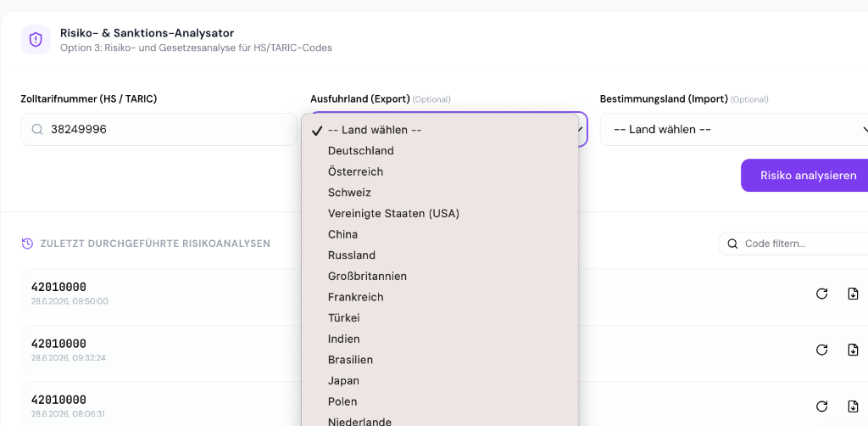868x426 pixels.
Task: Focus the Zolltarifnummer input containing 38249996
Action: pos(159,130)
